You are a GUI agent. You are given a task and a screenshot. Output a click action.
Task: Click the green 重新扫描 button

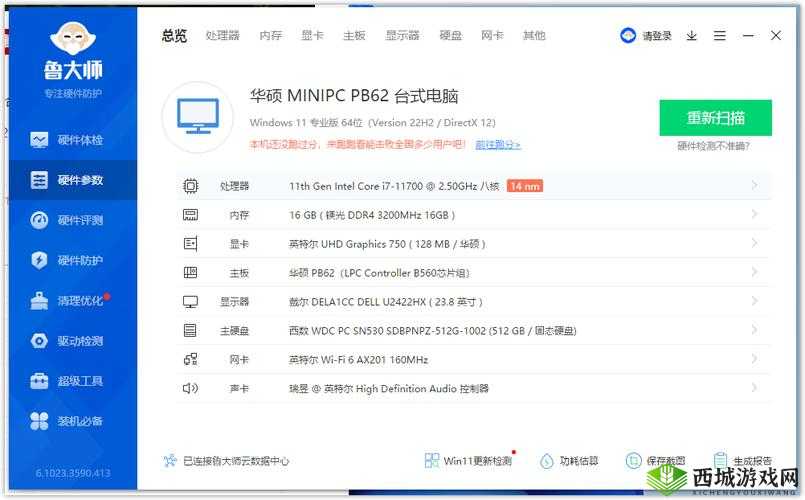[x=716, y=118]
